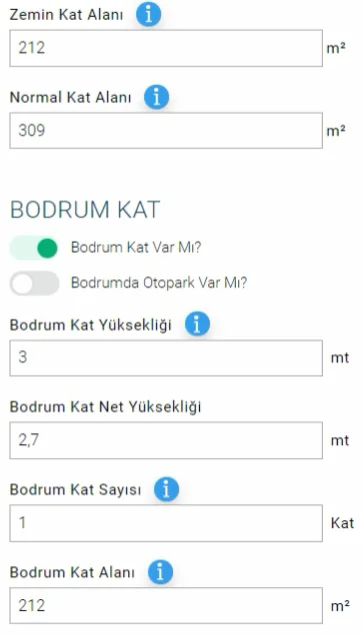
Task: Click the Bodrumda Otopark Var Mı? label text
Action: (159, 283)
